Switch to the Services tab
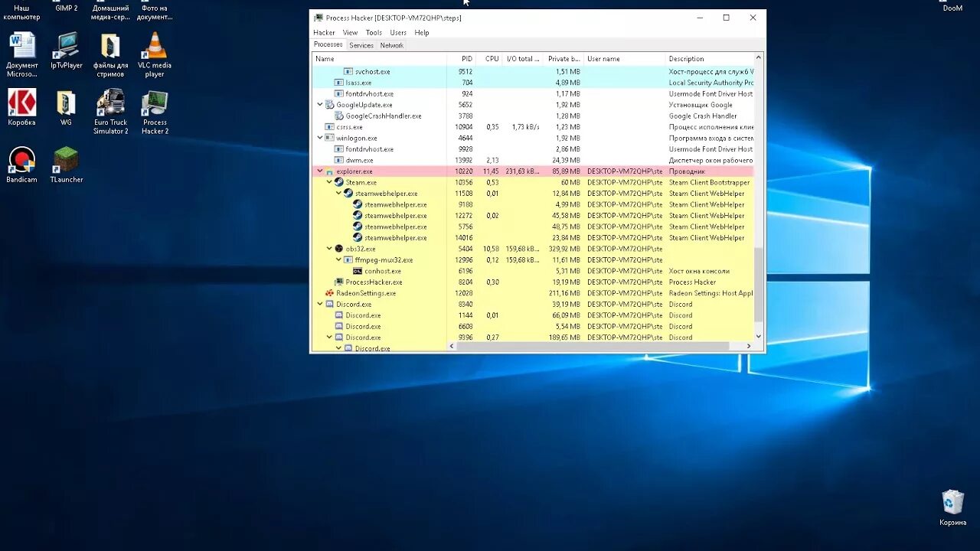The width and height of the screenshot is (980, 551). pyautogui.click(x=361, y=45)
